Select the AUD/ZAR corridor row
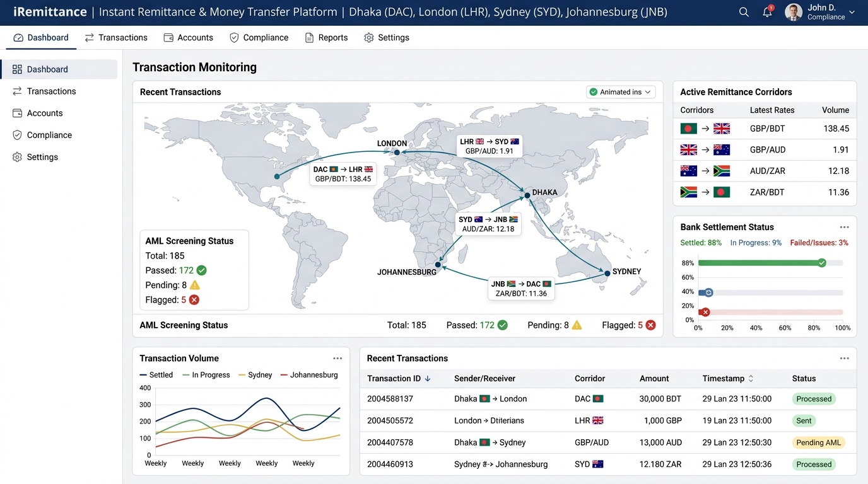 pos(765,171)
